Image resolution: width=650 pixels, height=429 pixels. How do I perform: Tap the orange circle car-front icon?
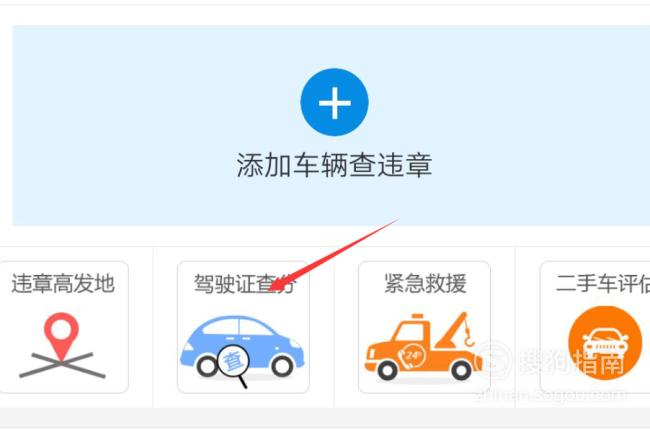[605, 343]
